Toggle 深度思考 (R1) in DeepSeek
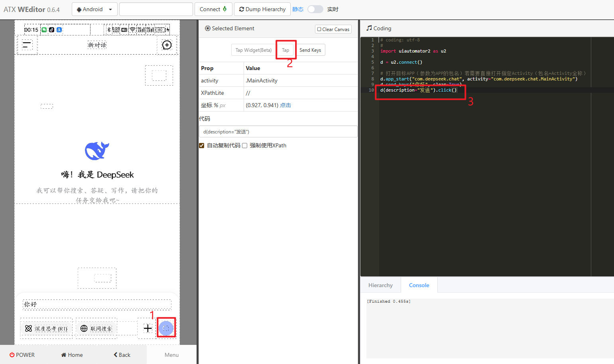 coord(46,329)
